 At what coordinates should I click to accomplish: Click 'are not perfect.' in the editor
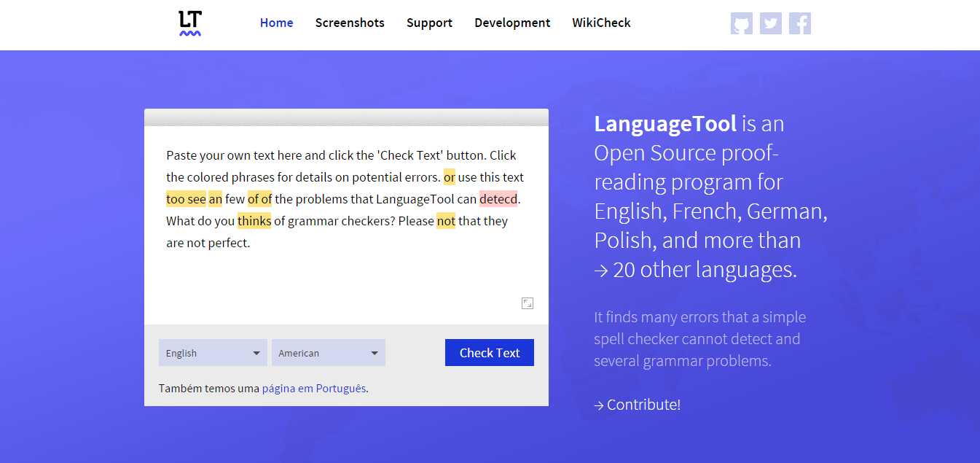pyautogui.click(x=208, y=243)
